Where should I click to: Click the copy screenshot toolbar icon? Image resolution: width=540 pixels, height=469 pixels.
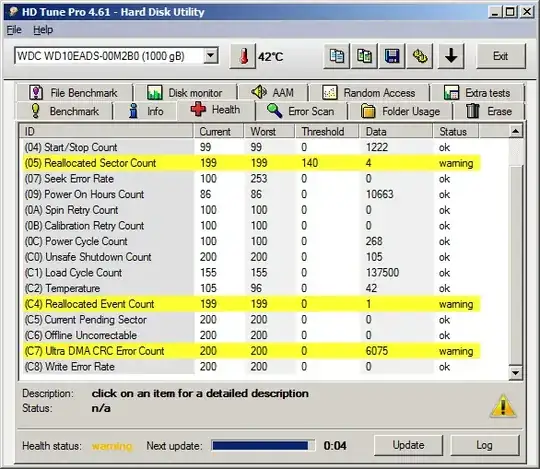(364, 56)
